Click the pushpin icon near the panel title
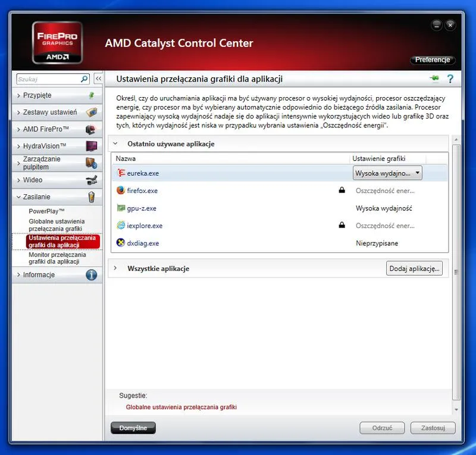This screenshot has width=476, height=455. click(x=436, y=77)
